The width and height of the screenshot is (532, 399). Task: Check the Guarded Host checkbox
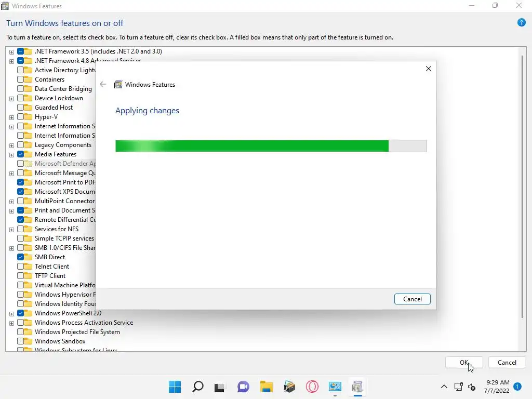20,107
